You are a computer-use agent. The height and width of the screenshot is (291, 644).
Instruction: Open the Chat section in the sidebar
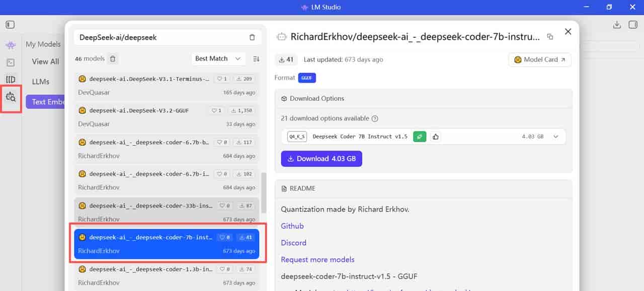11,45
